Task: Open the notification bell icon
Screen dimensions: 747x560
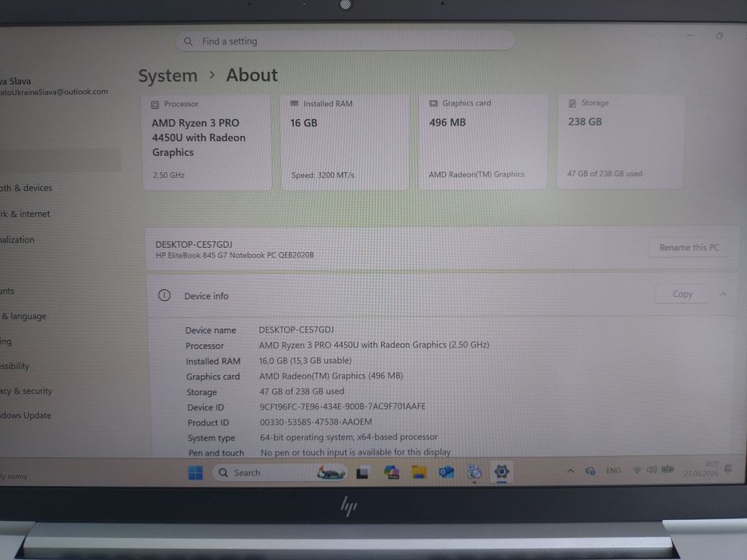Action: (728, 469)
